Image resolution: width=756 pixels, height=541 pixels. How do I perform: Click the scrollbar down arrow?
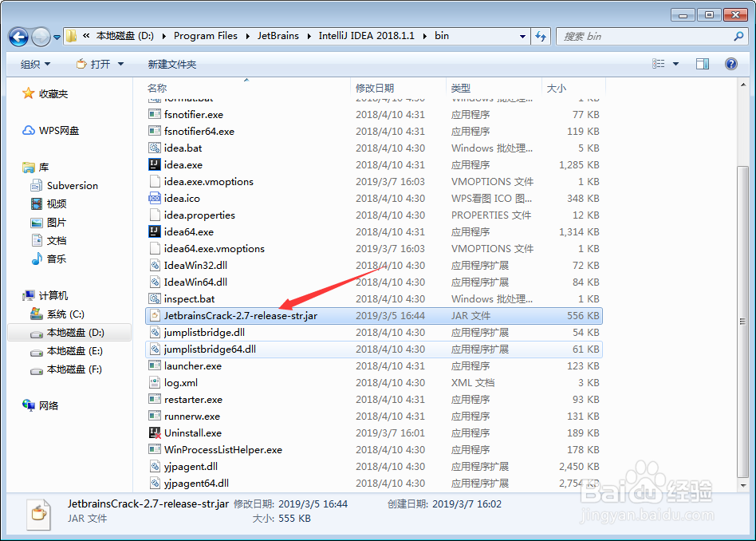742,485
